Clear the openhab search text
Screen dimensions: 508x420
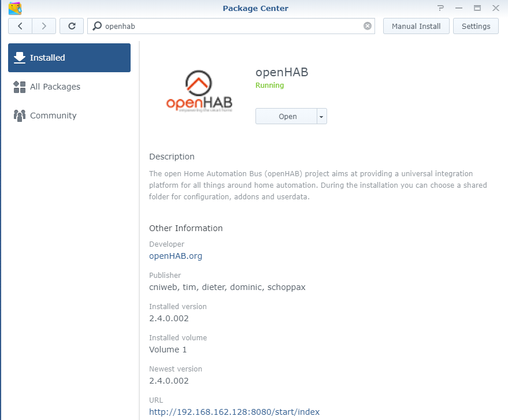point(367,26)
